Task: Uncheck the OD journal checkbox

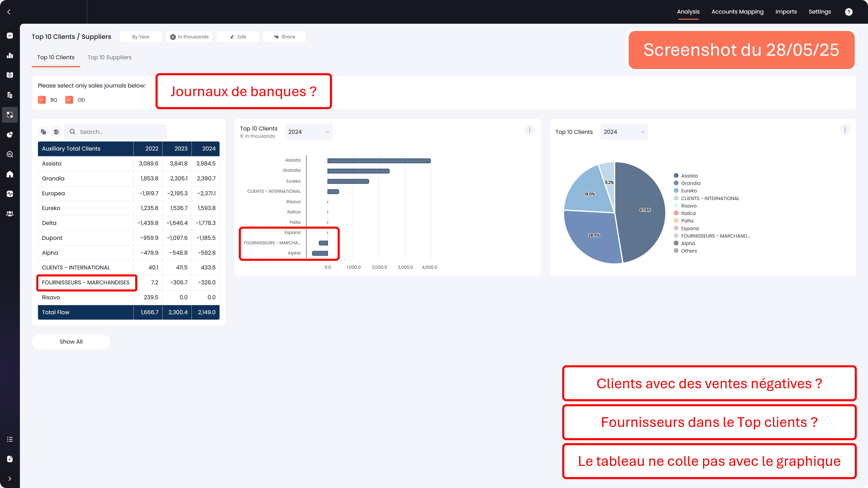Action: [69, 100]
